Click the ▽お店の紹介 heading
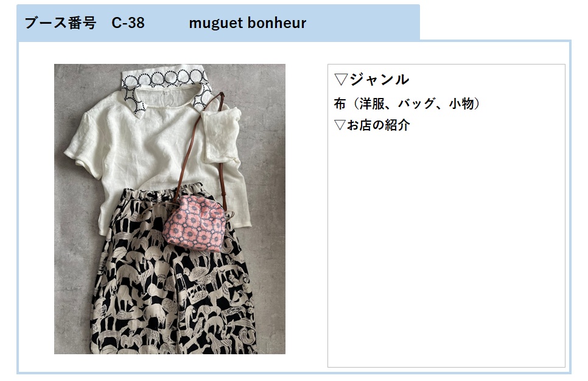This screenshot has height=381, width=588. click(372, 125)
